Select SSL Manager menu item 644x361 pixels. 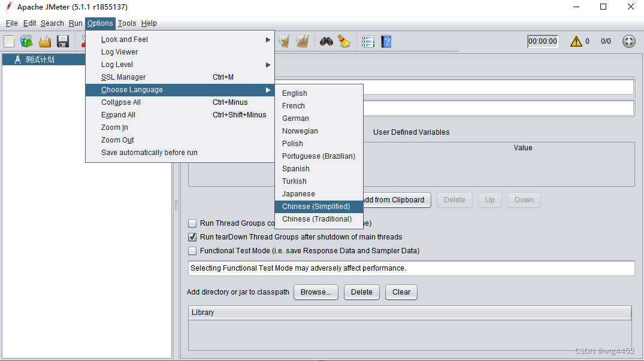point(180,77)
